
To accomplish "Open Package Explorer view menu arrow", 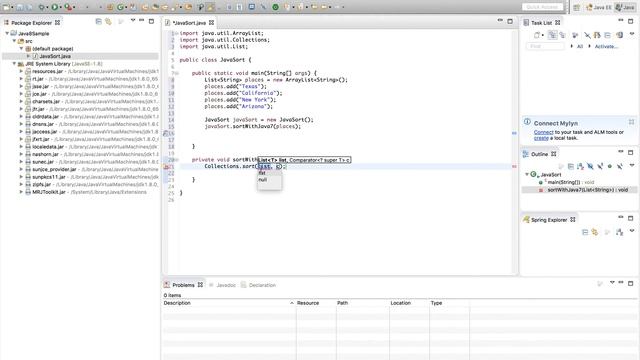I will (x=133, y=20).
